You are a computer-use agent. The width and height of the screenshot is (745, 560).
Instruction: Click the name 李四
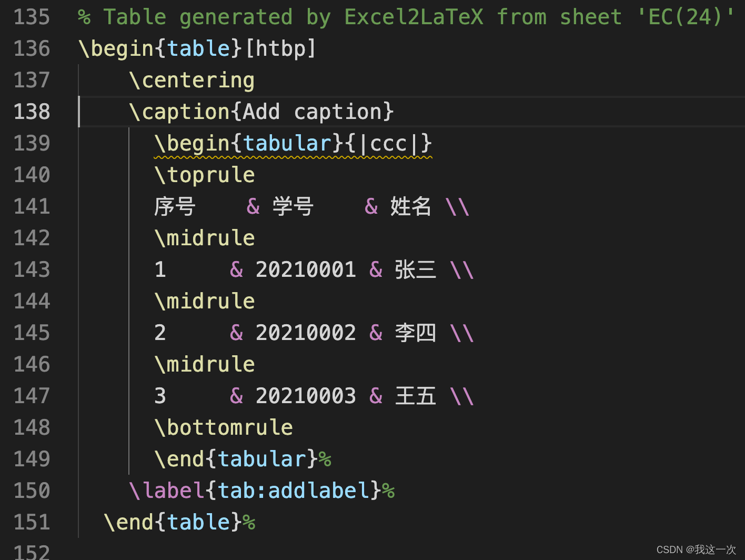(x=416, y=333)
